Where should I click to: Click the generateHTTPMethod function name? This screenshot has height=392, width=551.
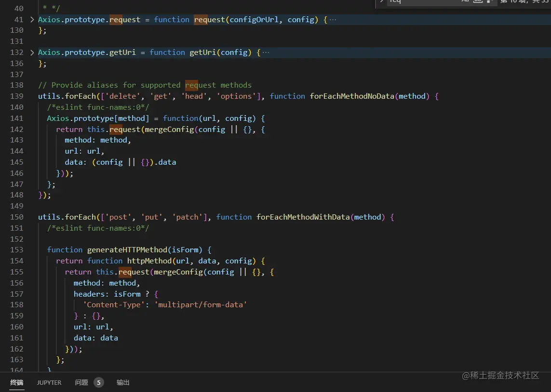coord(127,250)
